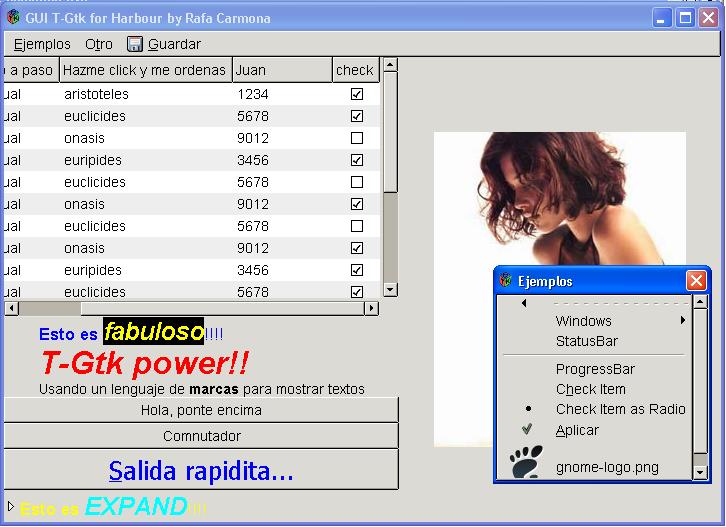Click the floppy disk save icon

pyautogui.click(x=135, y=44)
